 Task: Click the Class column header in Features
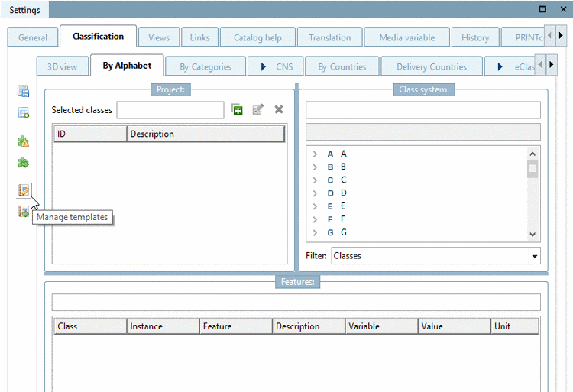(x=90, y=326)
